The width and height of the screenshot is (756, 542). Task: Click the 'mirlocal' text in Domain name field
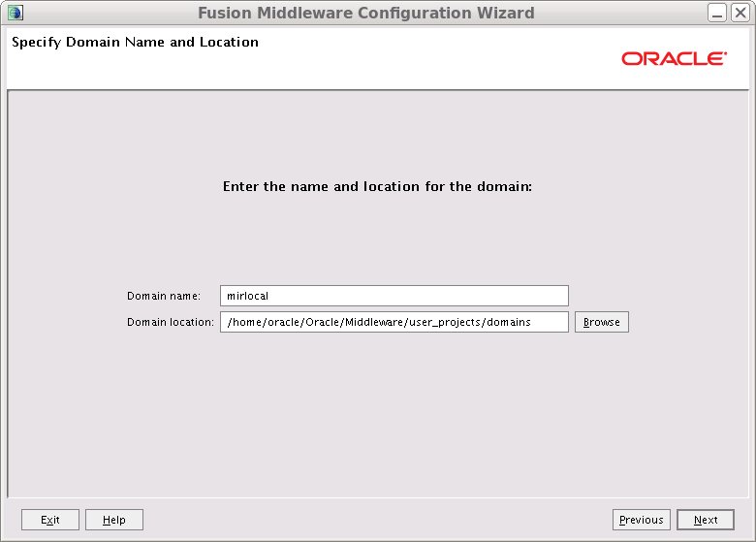pyautogui.click(x=247, y=296)
